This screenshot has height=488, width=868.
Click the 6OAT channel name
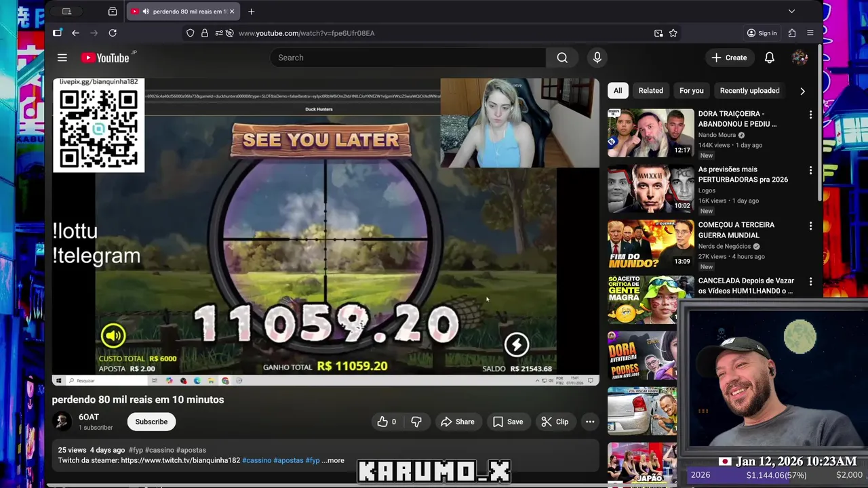coord(89,417)
